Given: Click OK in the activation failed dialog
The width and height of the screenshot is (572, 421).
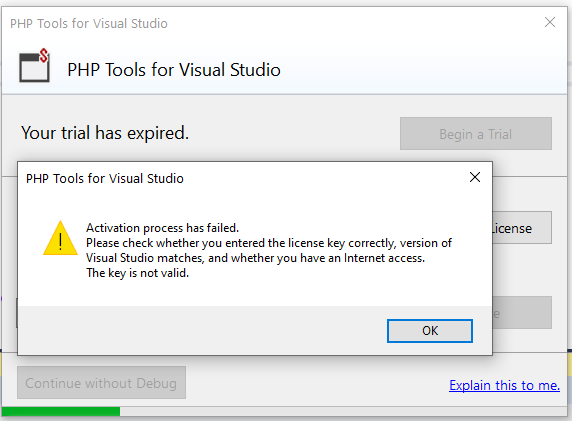Looking at the screenshot, I should tap(430, 331).
